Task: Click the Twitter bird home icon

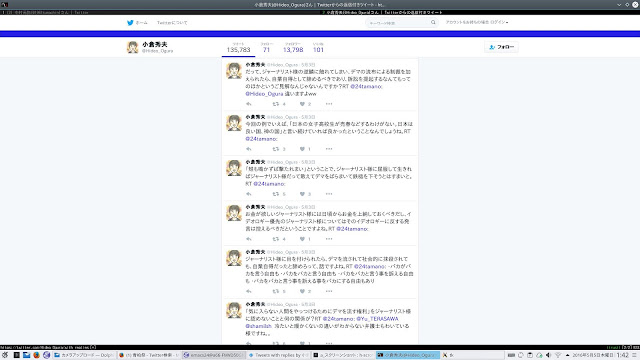Action: pos(130,23)
